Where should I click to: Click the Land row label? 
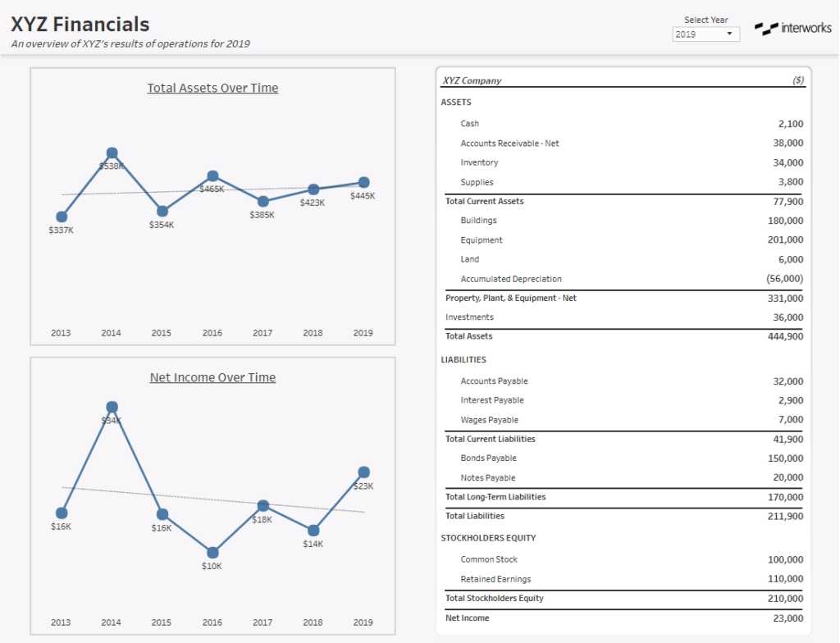point(470,259)
